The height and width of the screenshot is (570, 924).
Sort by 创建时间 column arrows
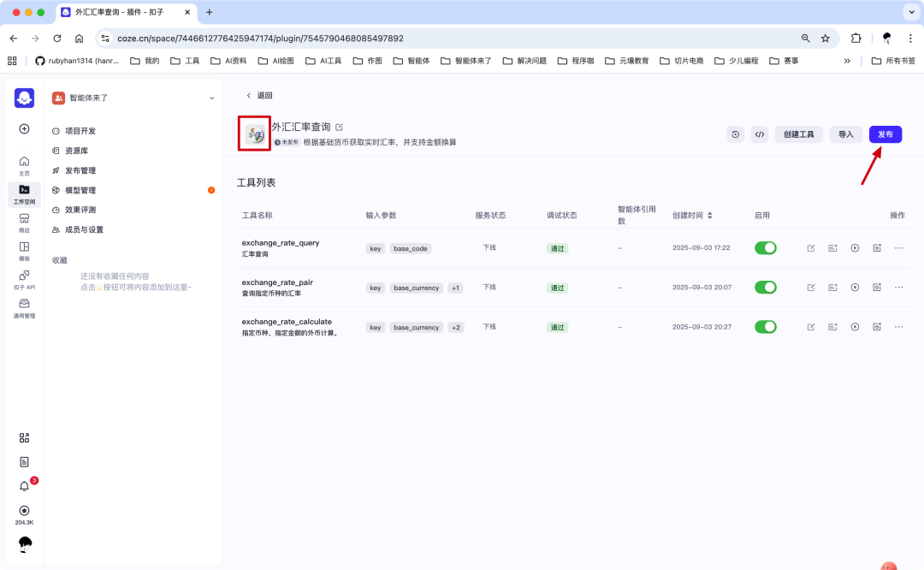pos(710,215)
